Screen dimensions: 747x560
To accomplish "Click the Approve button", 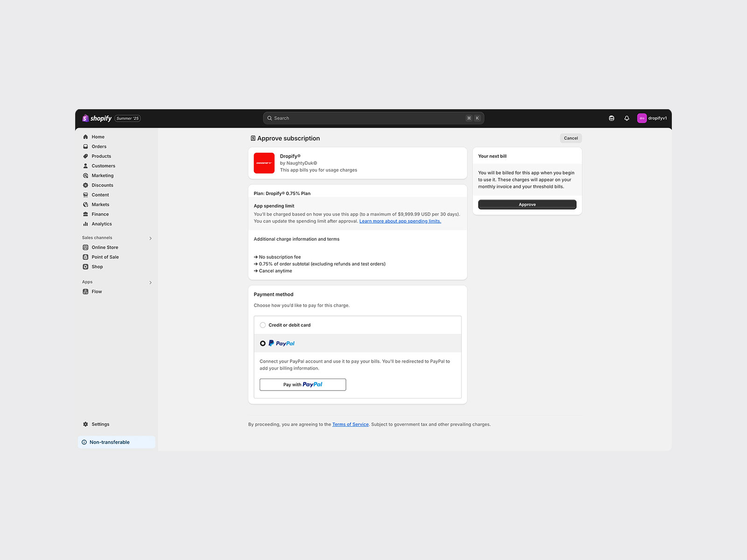I will coord(527,204).
